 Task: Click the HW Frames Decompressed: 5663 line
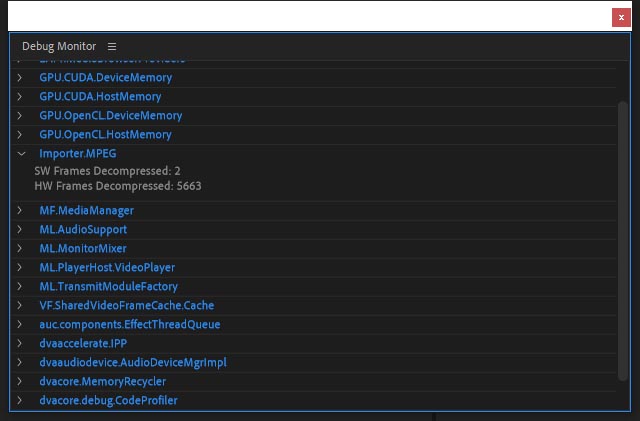[x=118, y=186]
